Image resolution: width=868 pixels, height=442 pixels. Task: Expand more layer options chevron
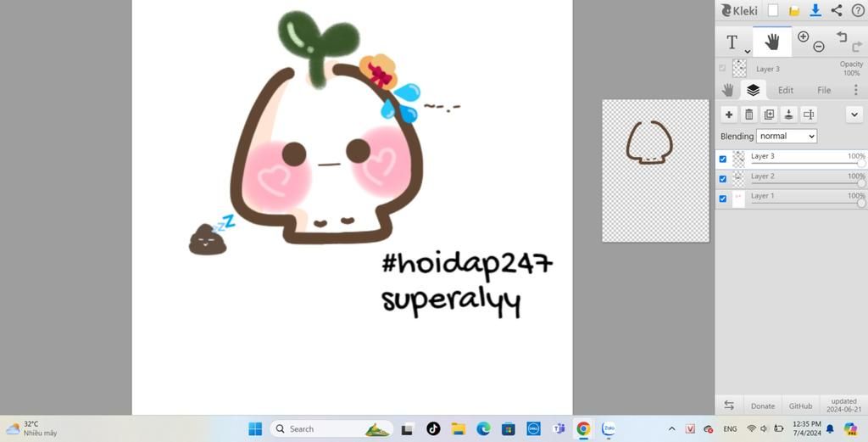854,115
